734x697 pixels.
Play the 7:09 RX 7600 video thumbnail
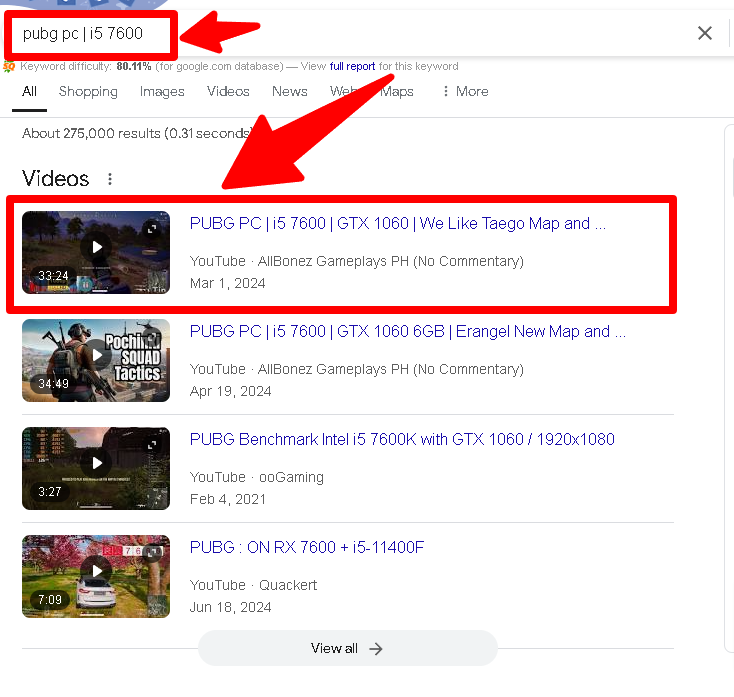tap(96, 576)
